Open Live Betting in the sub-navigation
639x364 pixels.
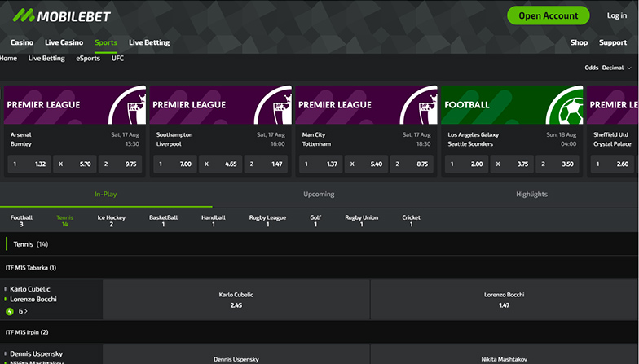tap(46, 59)
